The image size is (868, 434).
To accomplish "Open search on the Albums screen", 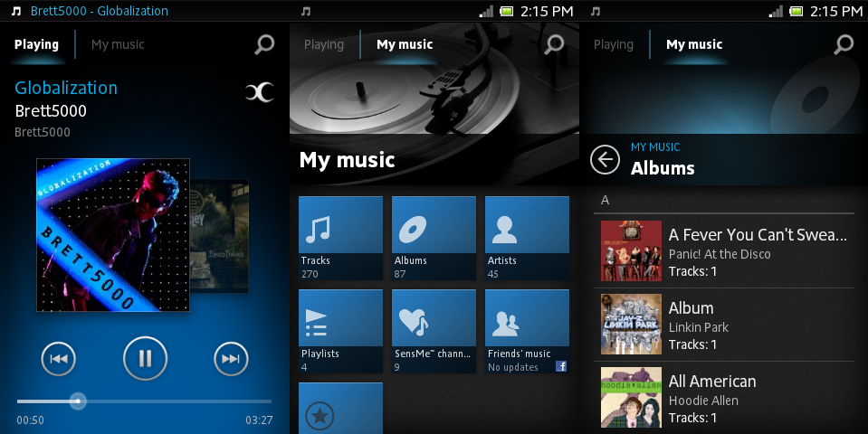I will click(x=844, y=44).
